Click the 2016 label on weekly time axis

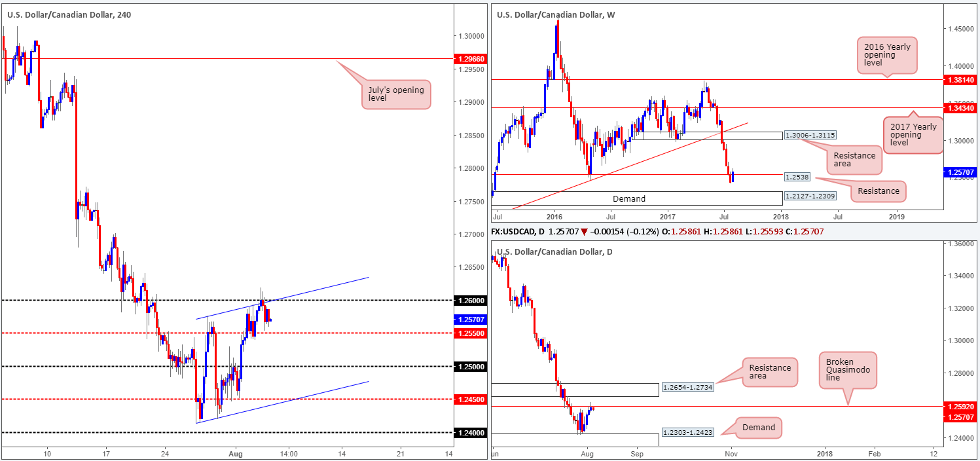(x=554, y=215)
